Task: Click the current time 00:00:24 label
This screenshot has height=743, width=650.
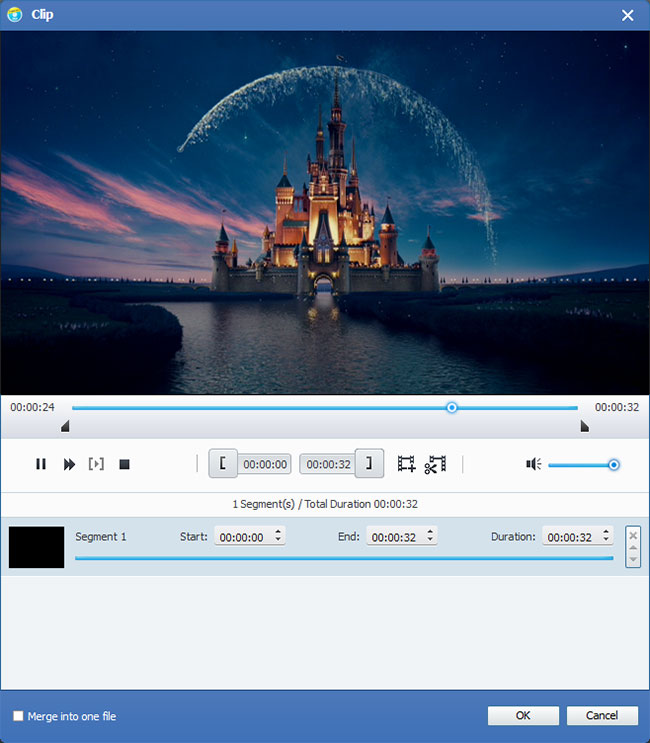Action: pos(32,407)
